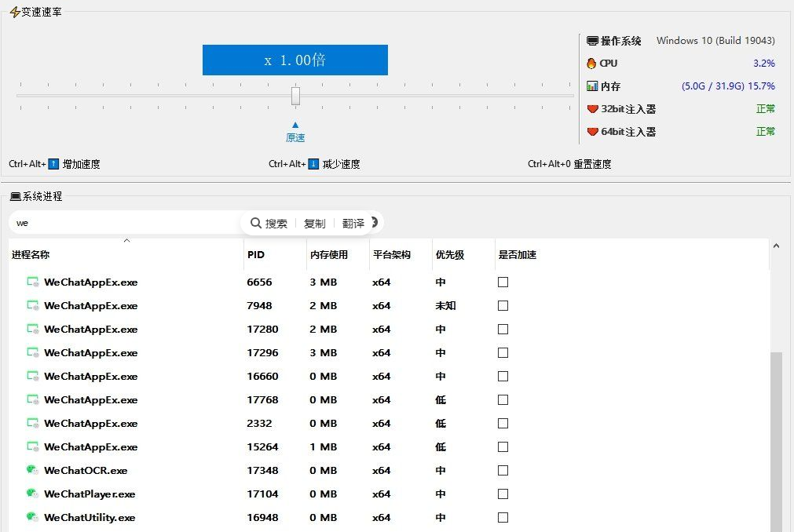Viewport: 794px width, 532px height.
Task: Click the 正常 status of 64bit注入器
Action: tap(766, 132)
